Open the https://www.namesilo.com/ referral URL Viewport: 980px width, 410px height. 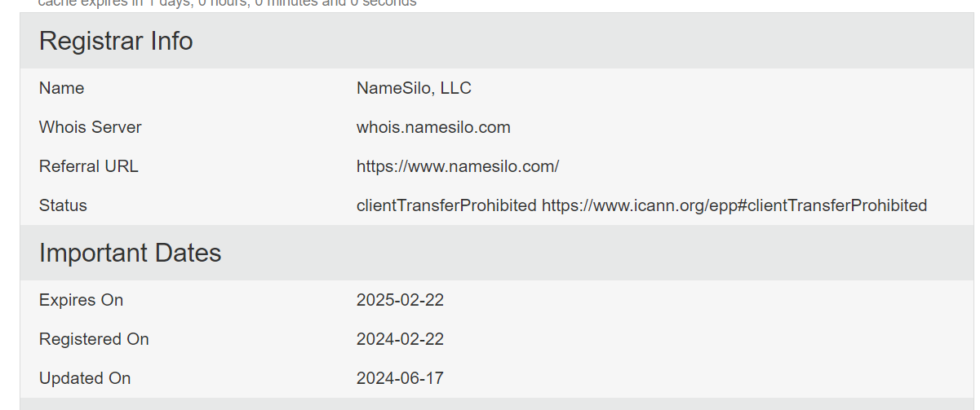[x=457, y=166]
